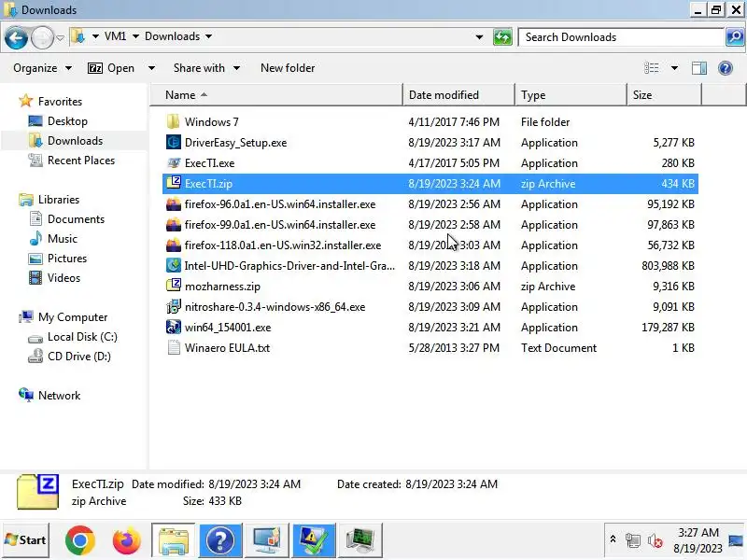
Task: Sort by the Size column header
Action: (664, 95)
